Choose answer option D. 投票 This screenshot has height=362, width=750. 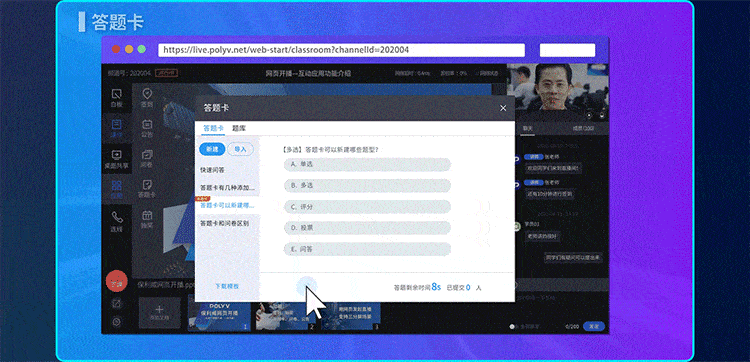(367, 228)
